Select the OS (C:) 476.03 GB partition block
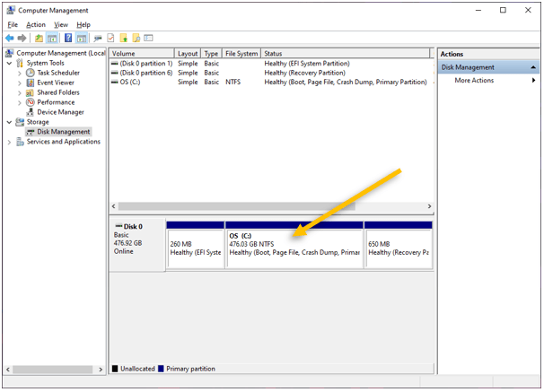The image size is (544, 392). pos(294,245)
